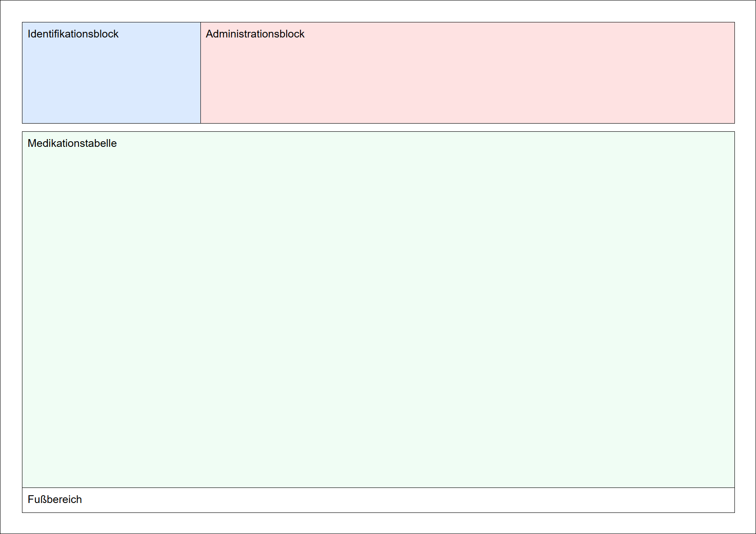Click the Medikationstabelle label text
The image size is (756, 534).
[x=72, y=143]
